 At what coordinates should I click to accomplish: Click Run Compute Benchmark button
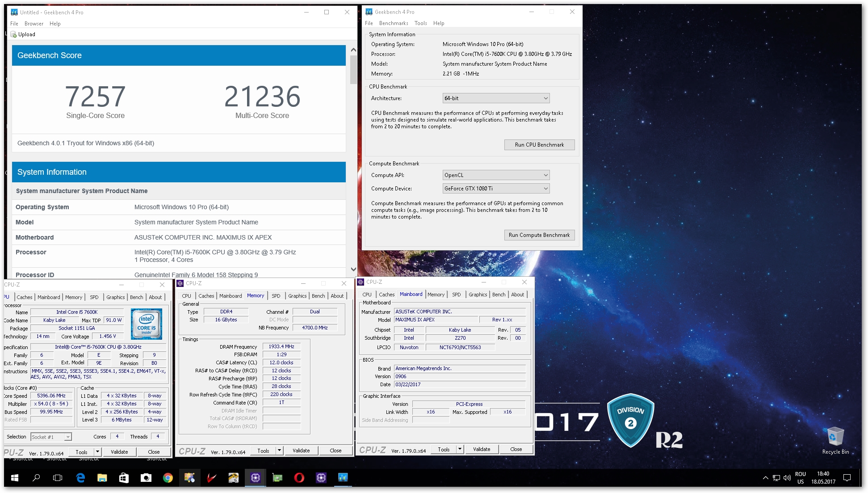pyautogui.click(x=539, y=235)
